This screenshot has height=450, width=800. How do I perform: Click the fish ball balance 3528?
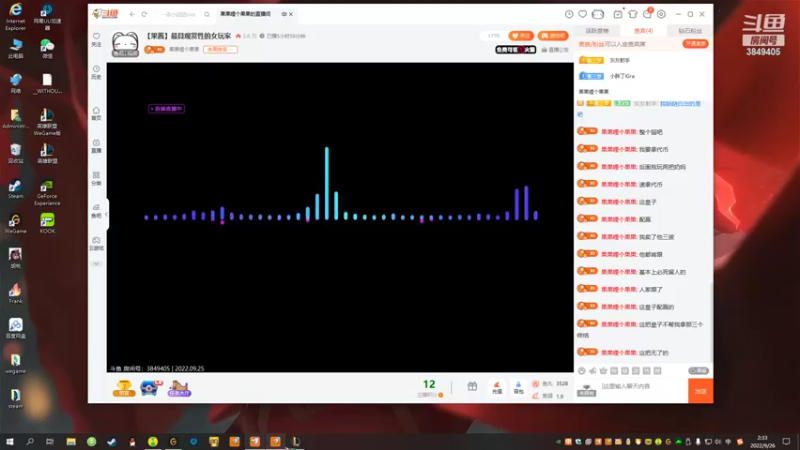(x=550, y=384)
